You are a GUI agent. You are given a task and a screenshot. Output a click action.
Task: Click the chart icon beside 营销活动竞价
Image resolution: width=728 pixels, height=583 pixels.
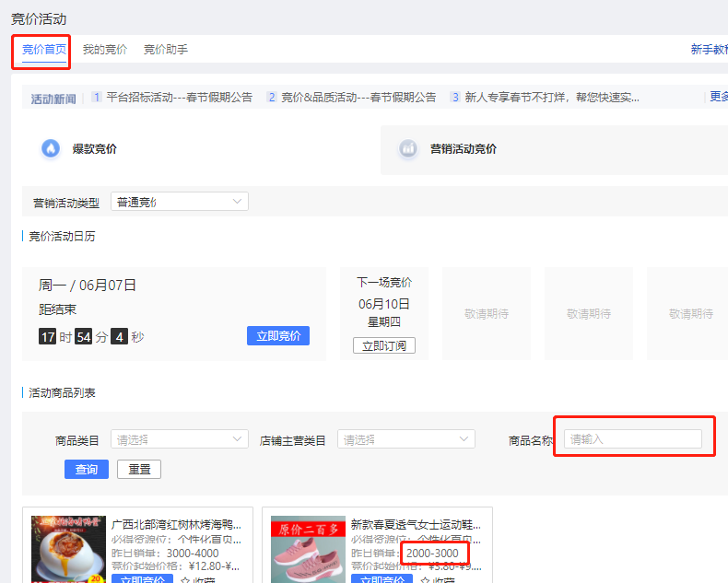(408, 148)
